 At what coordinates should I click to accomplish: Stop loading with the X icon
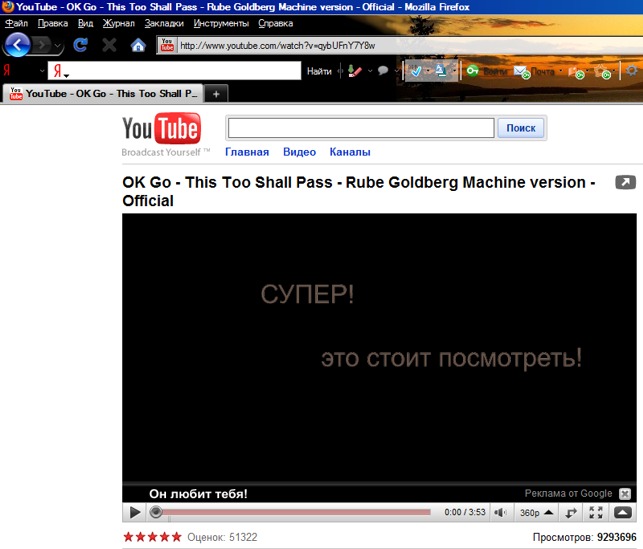click(109, 45)
